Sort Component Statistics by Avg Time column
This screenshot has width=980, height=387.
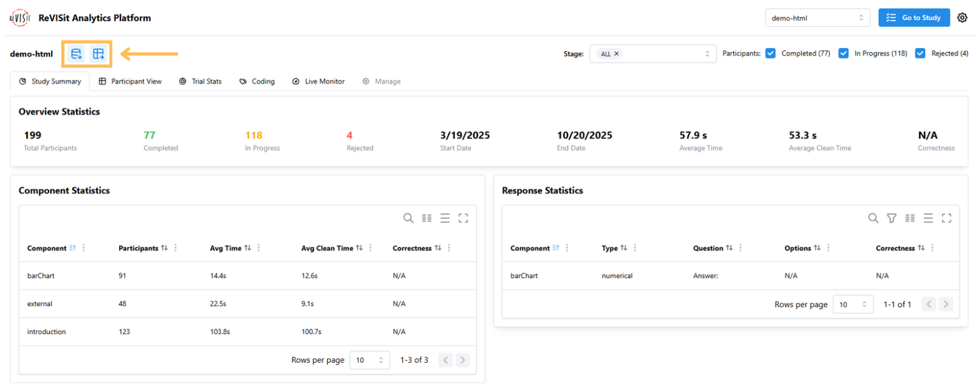tap(247, 248)
